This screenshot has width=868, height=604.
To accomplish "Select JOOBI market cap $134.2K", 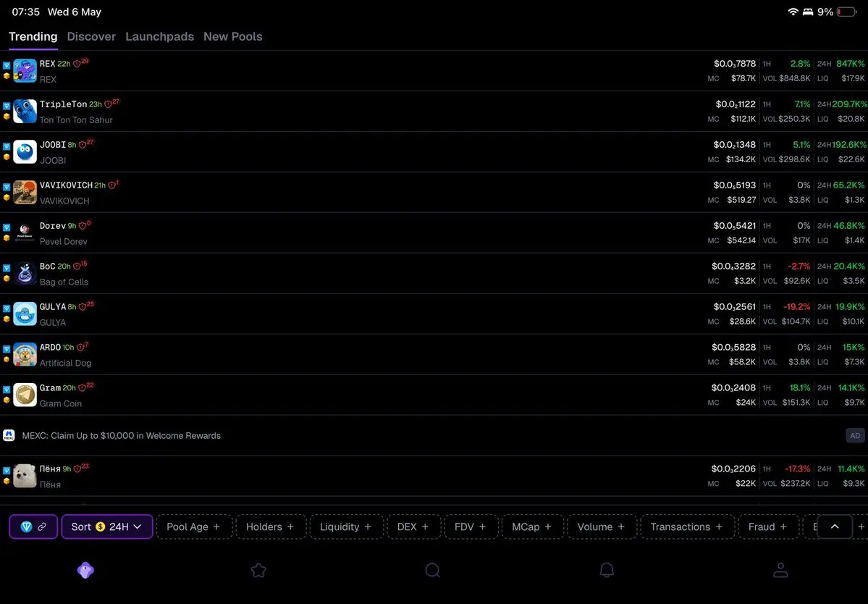I will (741, 159).
